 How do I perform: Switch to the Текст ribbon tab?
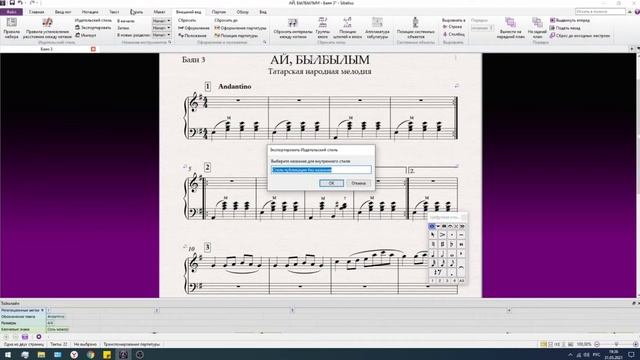114,12
